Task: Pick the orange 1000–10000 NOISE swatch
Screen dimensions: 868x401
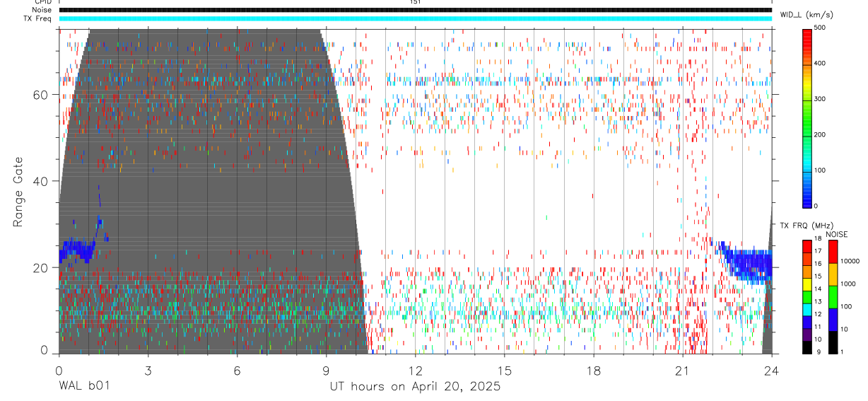Action: (833, 274)
